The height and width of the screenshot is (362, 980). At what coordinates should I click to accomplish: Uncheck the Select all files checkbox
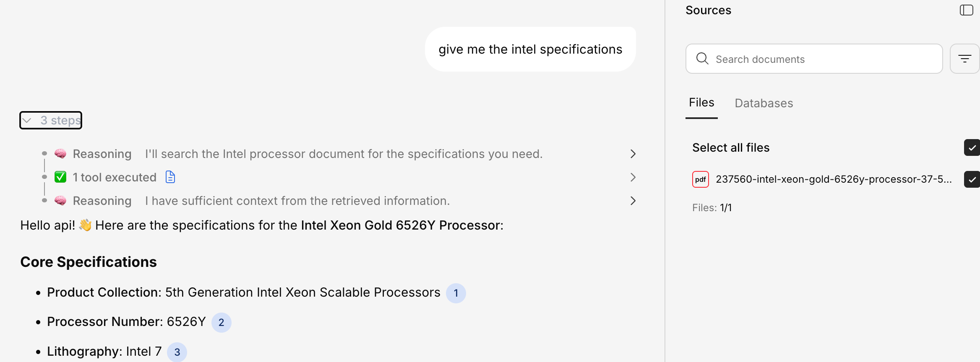(x=972, y=147)
